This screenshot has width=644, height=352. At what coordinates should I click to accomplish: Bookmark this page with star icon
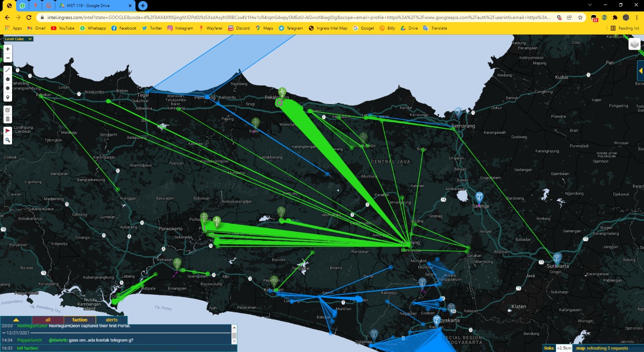580,17
